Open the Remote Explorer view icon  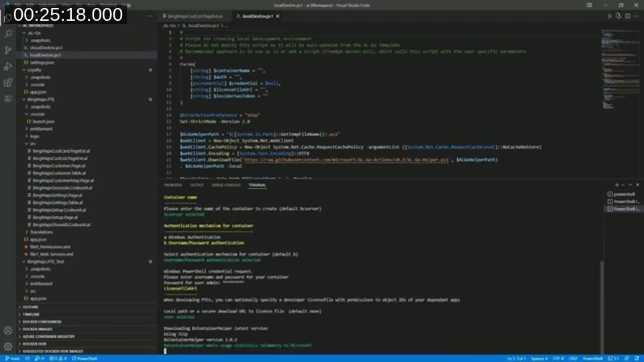8,99
